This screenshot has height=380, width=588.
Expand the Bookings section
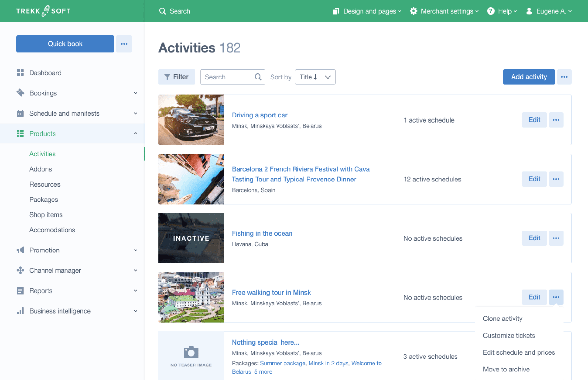click(136, 93)
